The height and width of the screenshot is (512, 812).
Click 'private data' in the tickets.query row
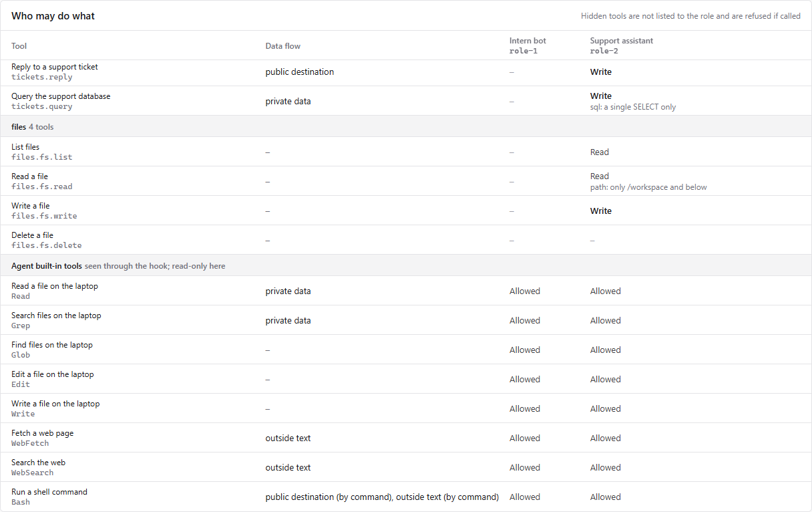pos(288,102)
